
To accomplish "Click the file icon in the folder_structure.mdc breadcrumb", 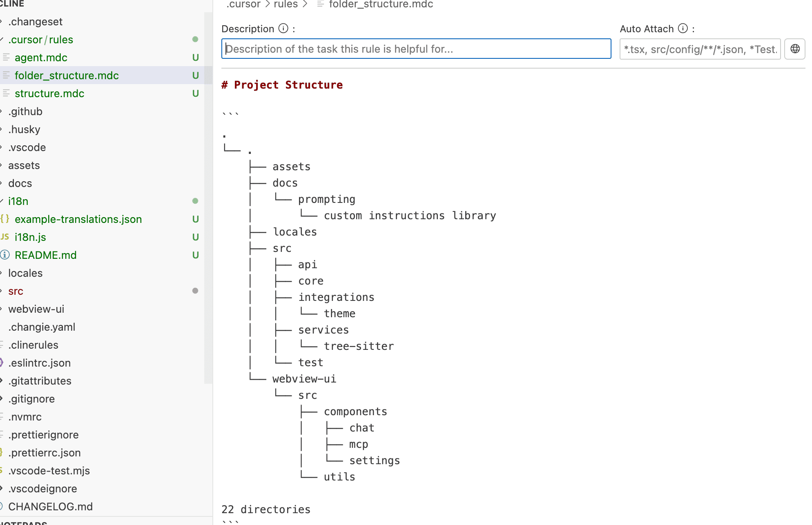I will pos(321,4).
